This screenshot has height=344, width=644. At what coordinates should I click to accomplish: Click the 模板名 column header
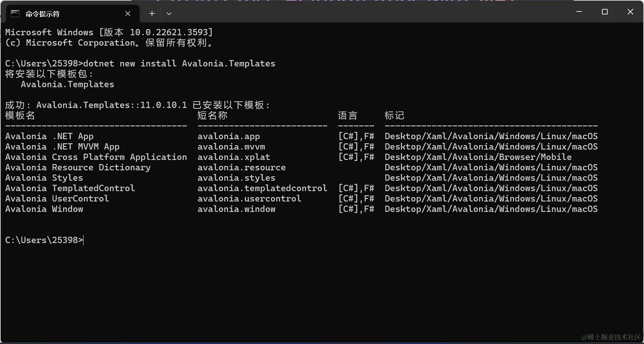20,115
